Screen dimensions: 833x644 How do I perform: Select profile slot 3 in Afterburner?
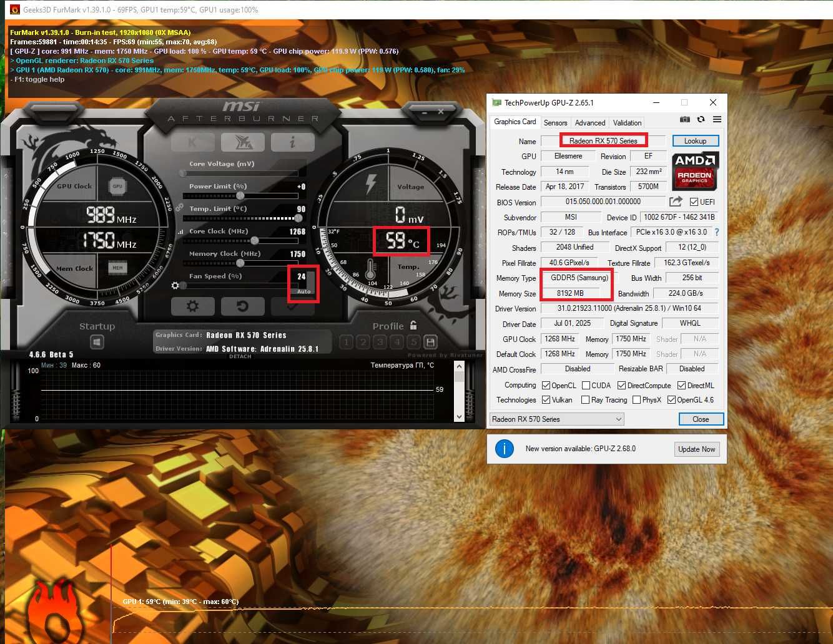click(380, 342)
